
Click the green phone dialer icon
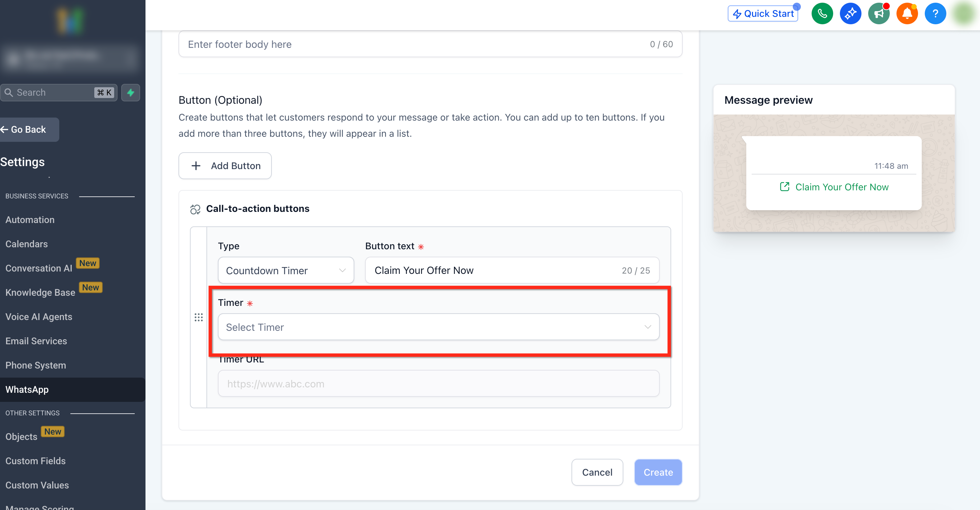[822, 14]
